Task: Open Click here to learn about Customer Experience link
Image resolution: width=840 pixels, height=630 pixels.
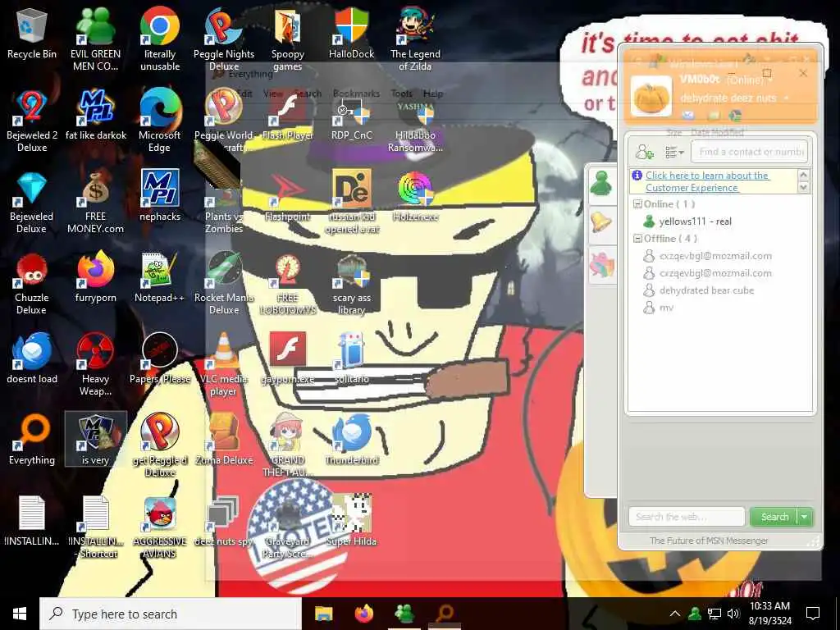Action: click(x=707, y=181)
